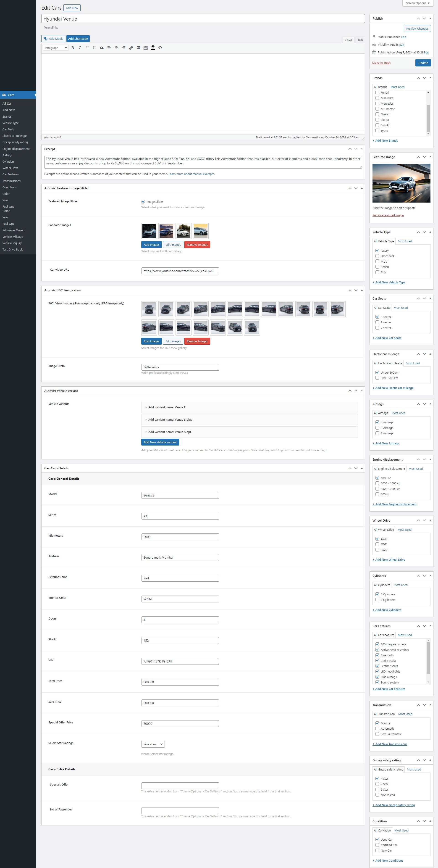Align editor text right
Viewport: 438px width, 868px height.
[123, 48]
